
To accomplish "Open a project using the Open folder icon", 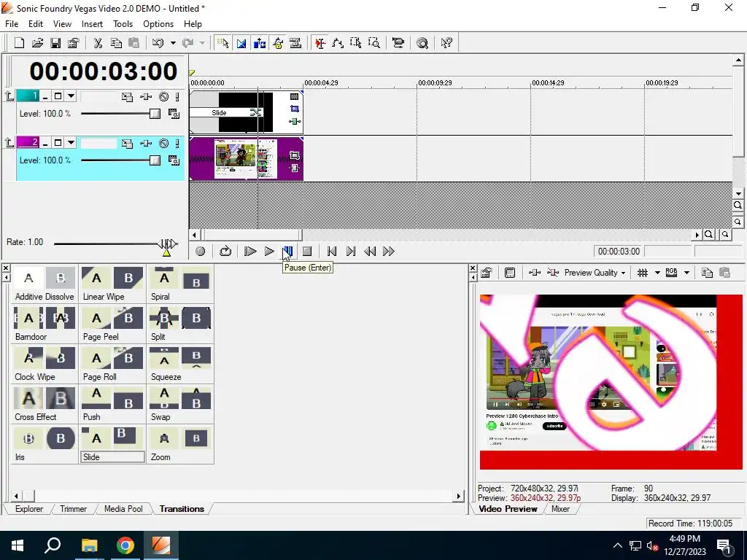I will click(37, 43).
